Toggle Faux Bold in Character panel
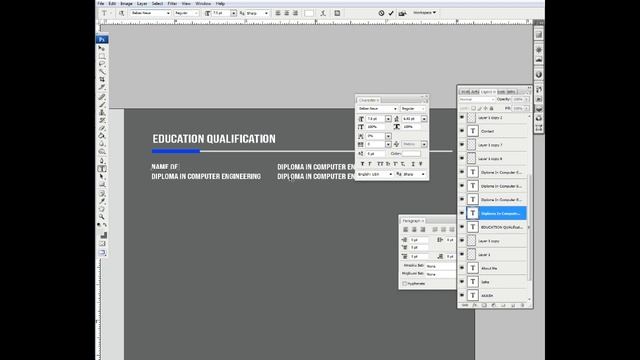Screen dimensions: 640x360 pyautogui.click(x=362, y=164)
